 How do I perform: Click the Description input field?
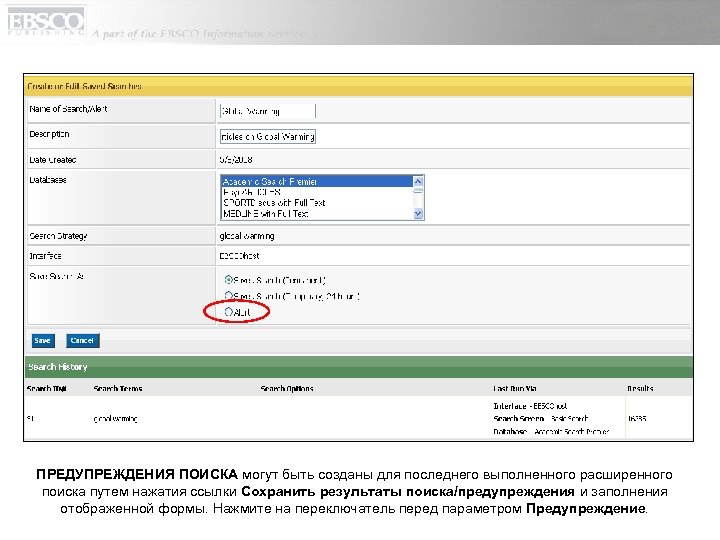[268, 136]
